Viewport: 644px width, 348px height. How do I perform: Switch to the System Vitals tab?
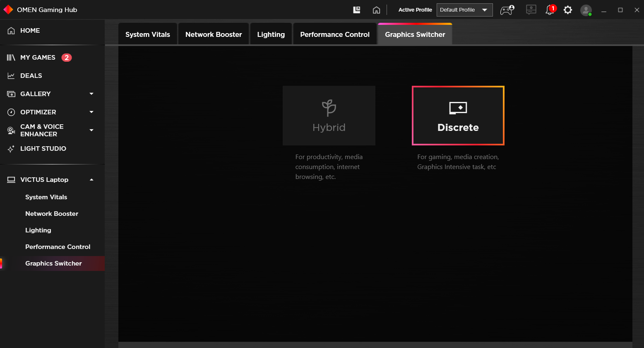(x=148, y=34)
